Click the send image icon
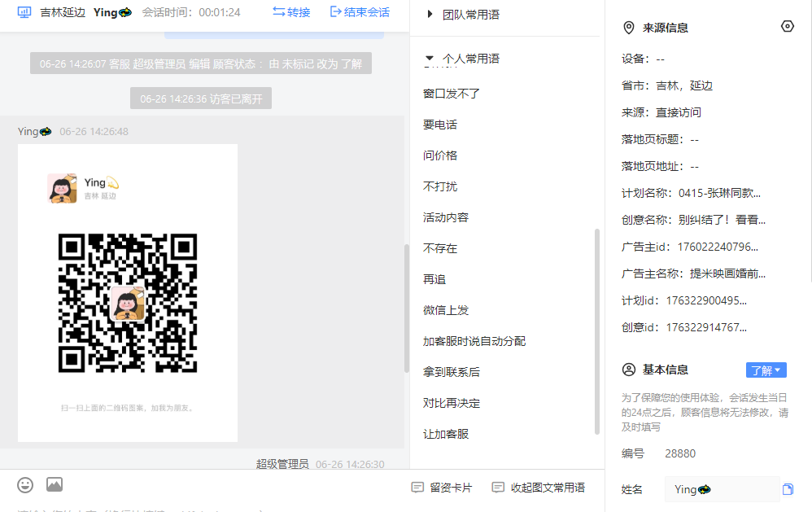The height and width of the screenshot is (512, 812). point(55,484)
